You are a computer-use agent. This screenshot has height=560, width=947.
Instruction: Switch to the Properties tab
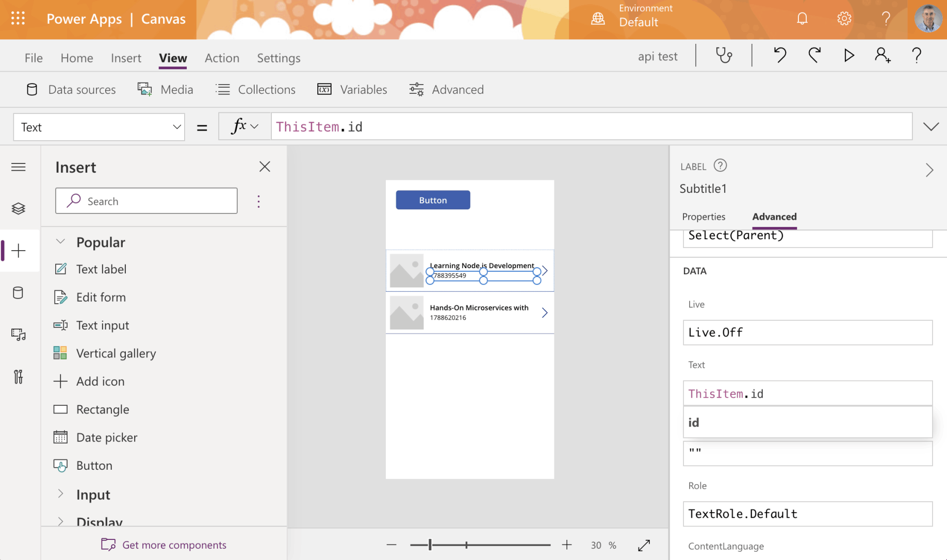(x=704, y=217)
